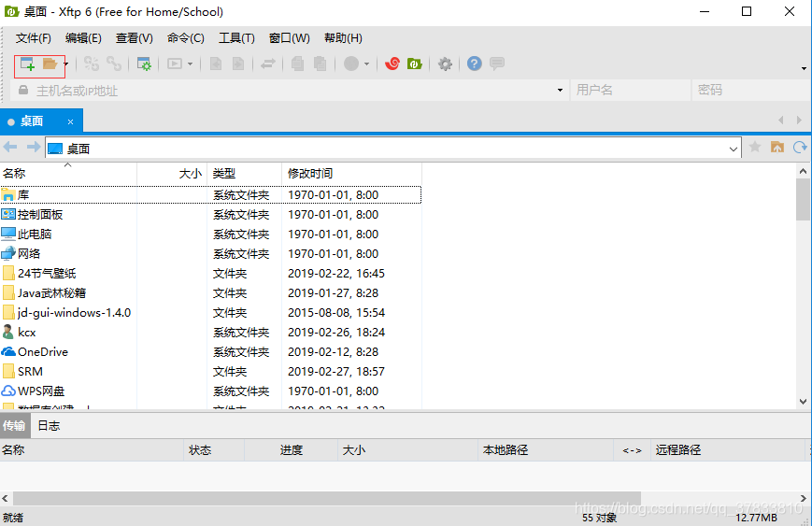This screenshot has height=526, width=812.
Task: Open the 查看(V) menu
Action: click(135, 37)
